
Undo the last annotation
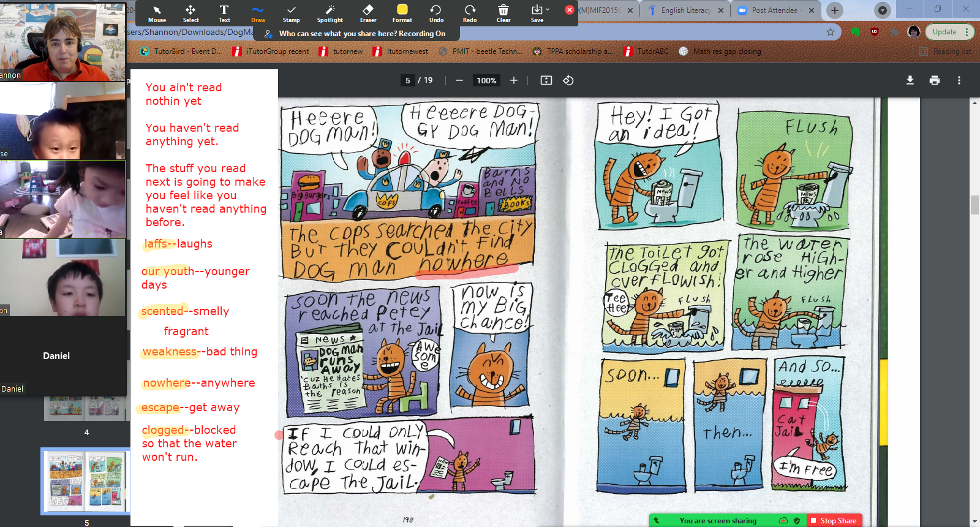436,13
